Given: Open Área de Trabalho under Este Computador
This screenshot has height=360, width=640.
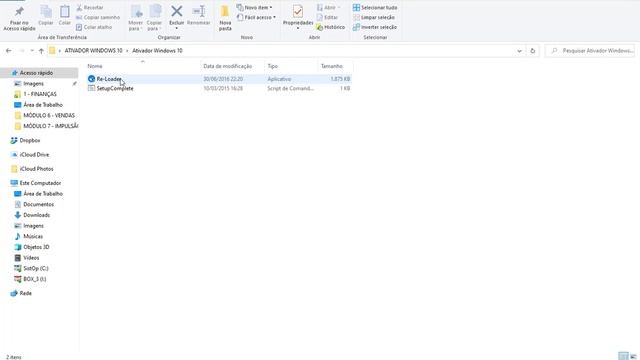Looking at the screenshot, I should coord(43,193).
